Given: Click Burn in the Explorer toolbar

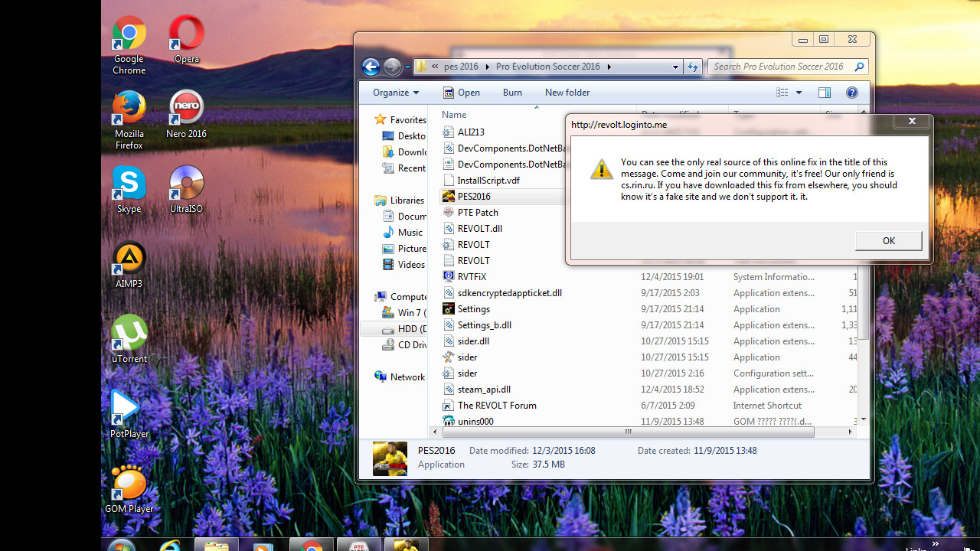Looking at the screenshot, I should click(512, 93).
